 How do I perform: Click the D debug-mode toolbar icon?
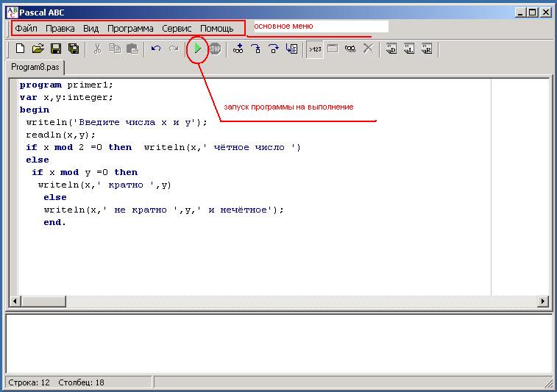click(391, 49)
